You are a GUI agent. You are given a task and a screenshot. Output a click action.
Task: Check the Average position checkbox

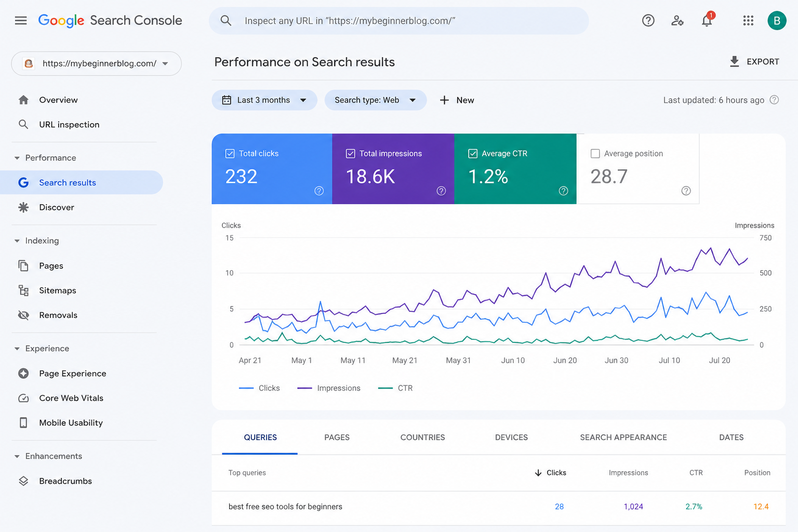pos(595,153)
